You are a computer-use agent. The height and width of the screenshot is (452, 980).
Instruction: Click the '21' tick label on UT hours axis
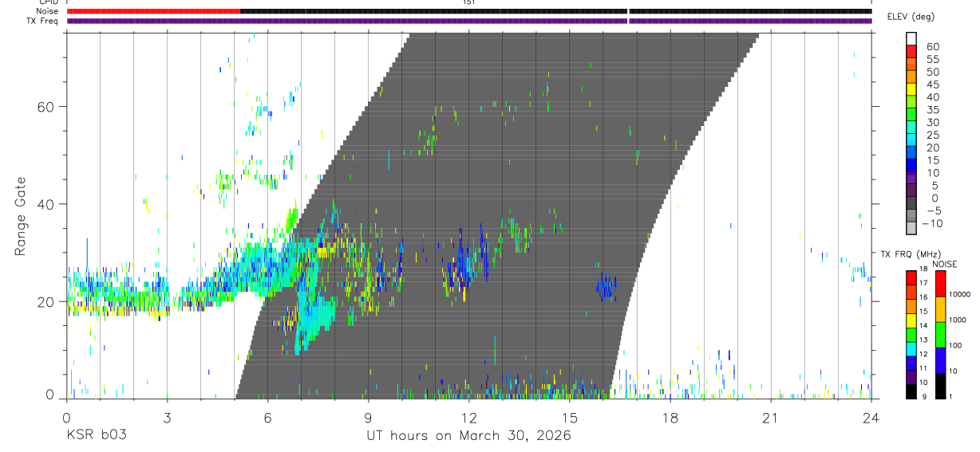771,418
